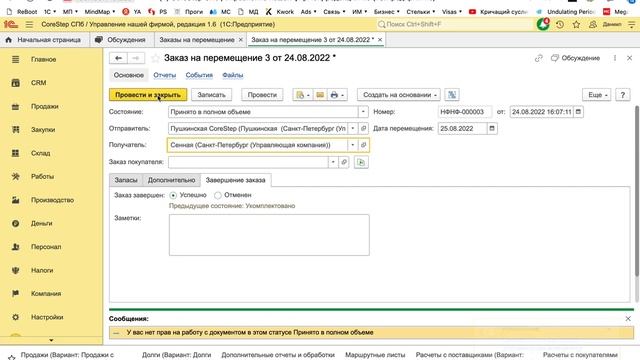Close the Сообщения panel

point(628,319)
